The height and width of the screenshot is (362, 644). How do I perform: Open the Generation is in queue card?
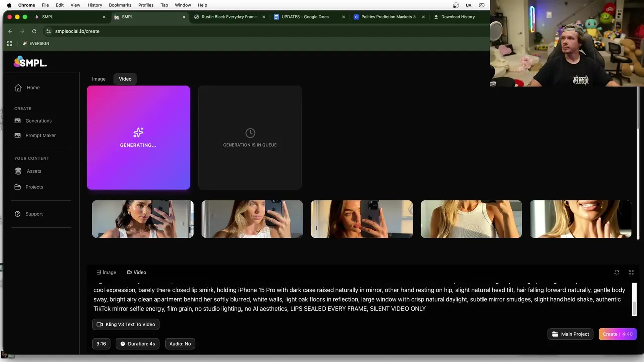250,138
